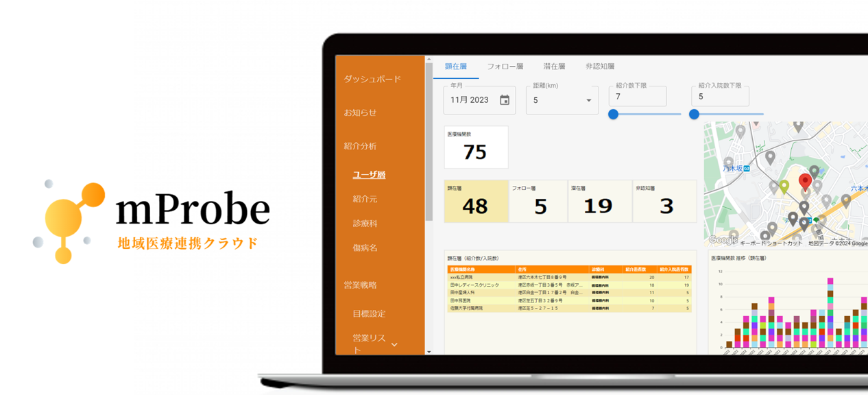Expand the 営業リスト sidebar menu
Image resolution: width=868 pixels, height=395 pixels.
[394, 344]
